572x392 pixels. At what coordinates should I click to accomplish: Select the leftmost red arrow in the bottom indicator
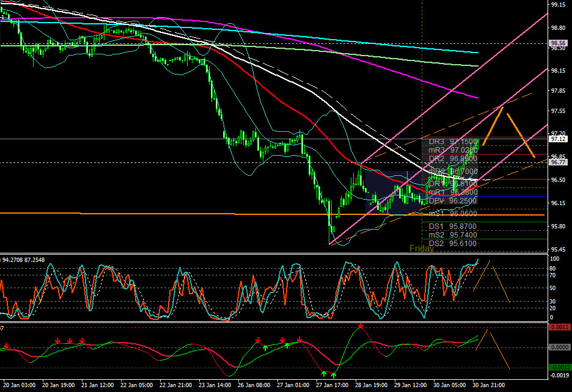point(6,346)
